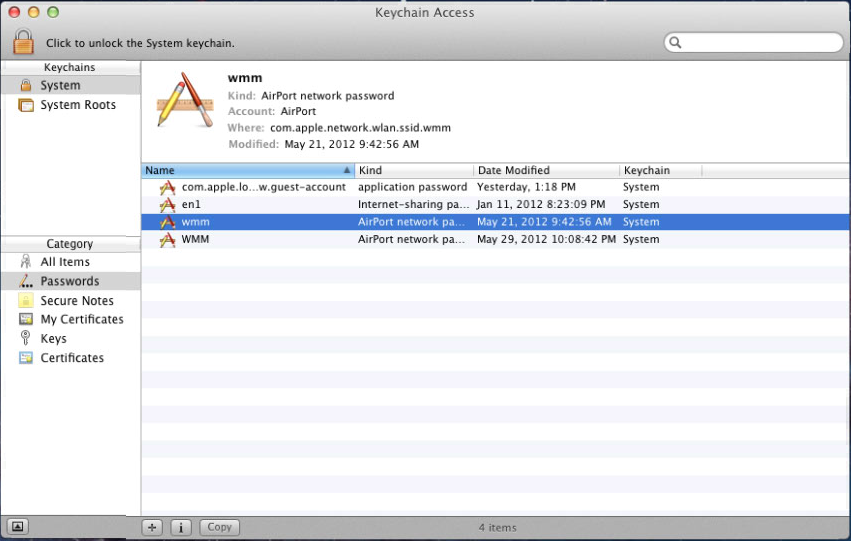Click 'May 29, 2012 10:08:42 PM' cell
This screenshot has width=851, height=541.
[546, 239]
